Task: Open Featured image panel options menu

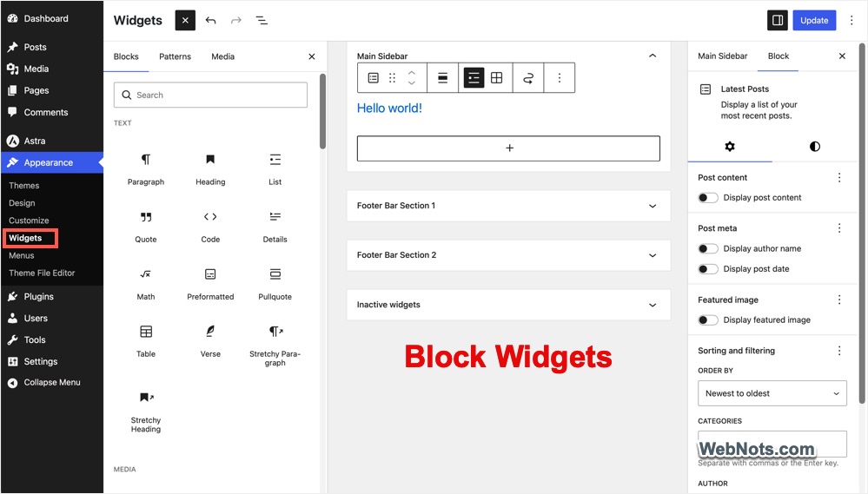Action: [x=839, y=300]
